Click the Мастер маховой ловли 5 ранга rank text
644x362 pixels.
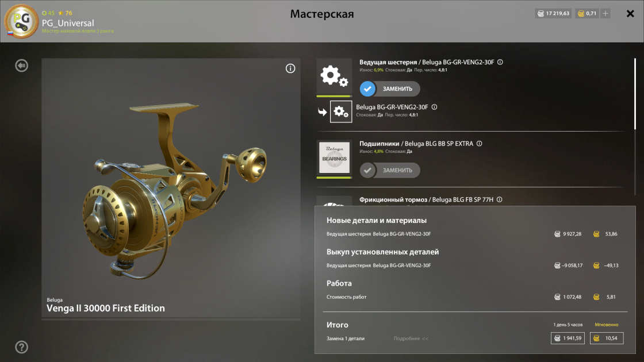tap(78, 31)
